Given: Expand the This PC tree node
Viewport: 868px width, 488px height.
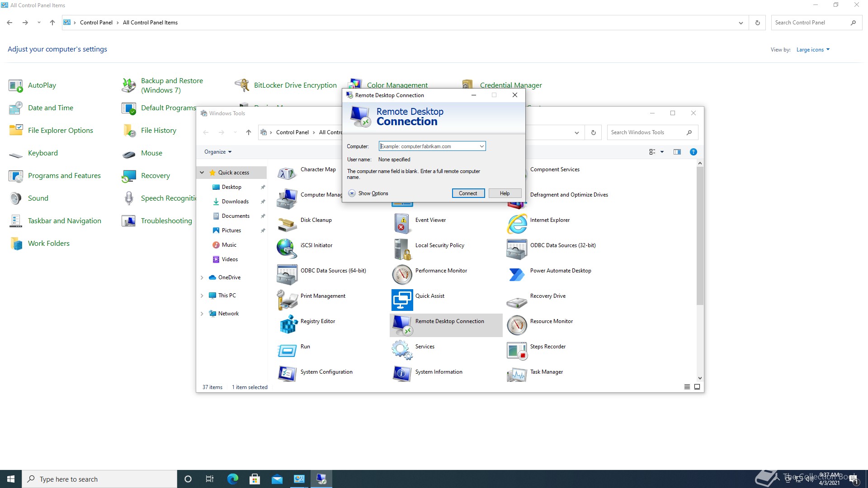Looking at the screenshot, I should (x=202, y=296).
